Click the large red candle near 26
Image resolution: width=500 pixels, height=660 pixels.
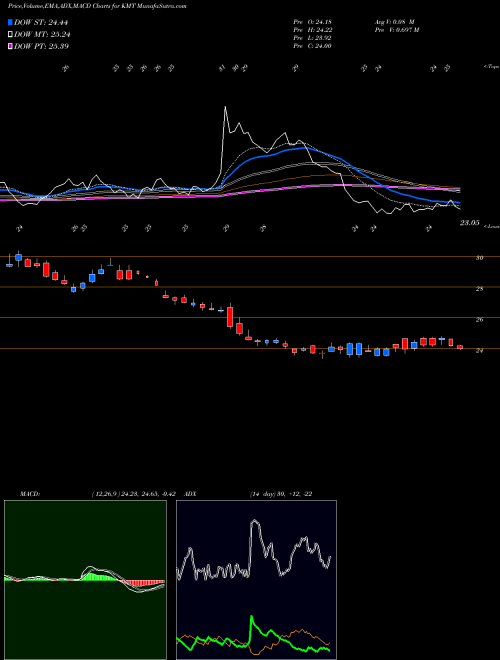230,317
